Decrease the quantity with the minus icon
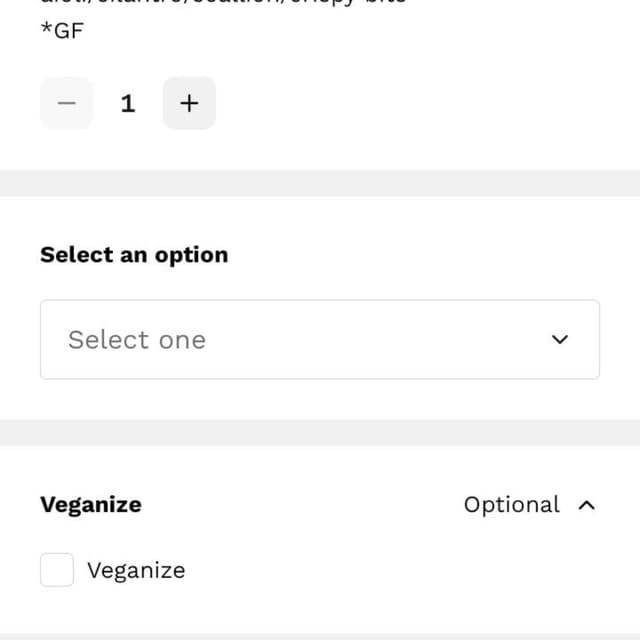The image size is (640, 640). coord(67,103)
